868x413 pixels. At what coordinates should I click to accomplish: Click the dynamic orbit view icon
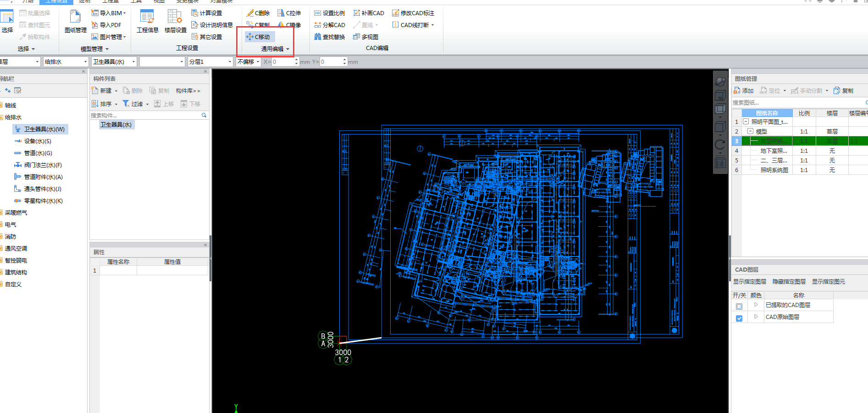click(x=720, y=81)
